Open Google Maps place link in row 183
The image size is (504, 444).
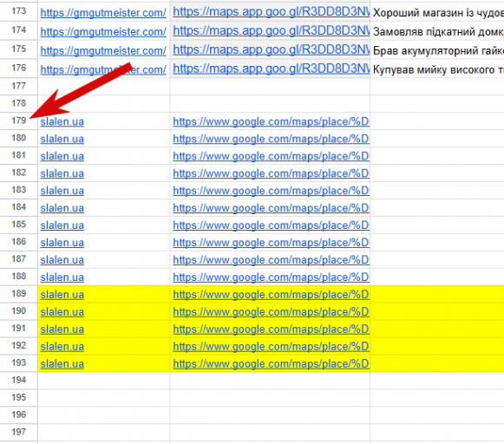click(271, 191)
